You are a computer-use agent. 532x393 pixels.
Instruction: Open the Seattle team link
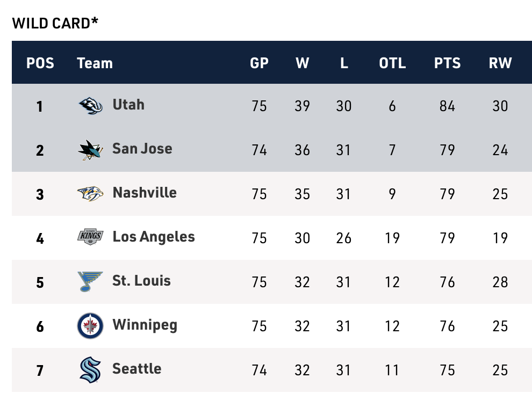136,368
